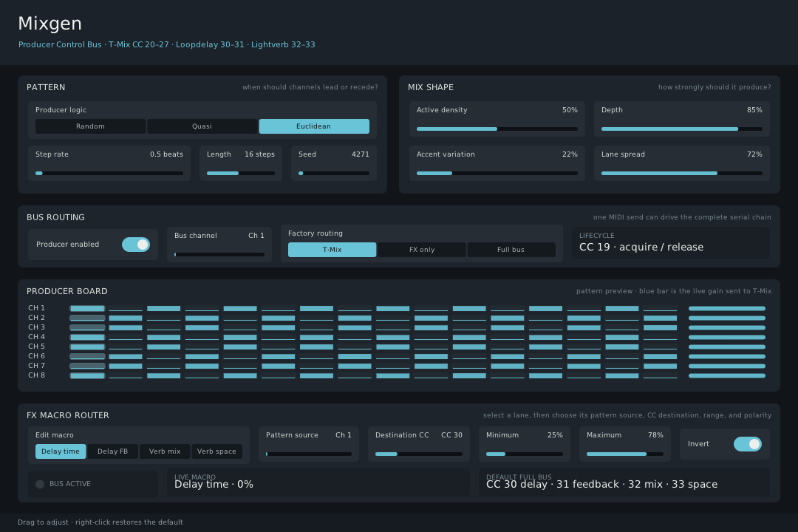
Task: Select Euclidean producer logic
Action: click(314, 126)
